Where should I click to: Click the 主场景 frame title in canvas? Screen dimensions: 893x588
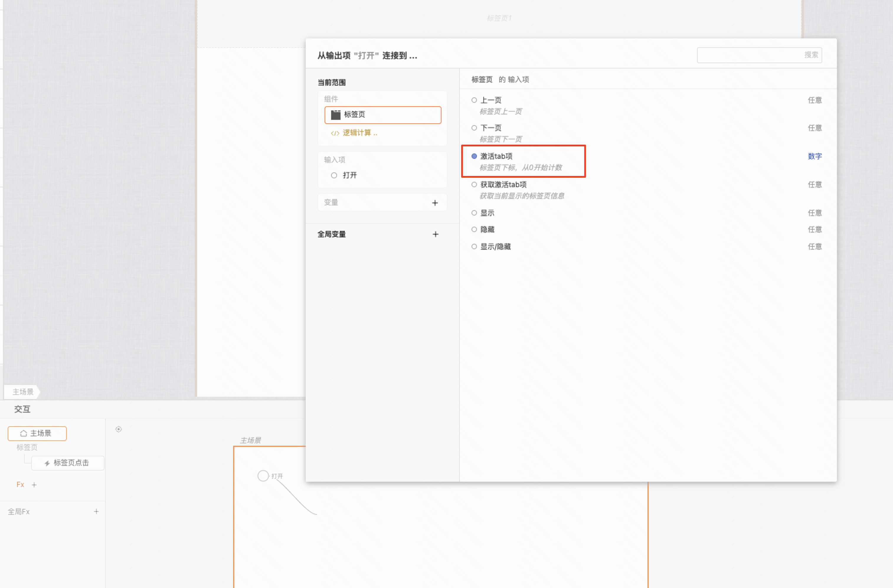(x=251, y=440)
